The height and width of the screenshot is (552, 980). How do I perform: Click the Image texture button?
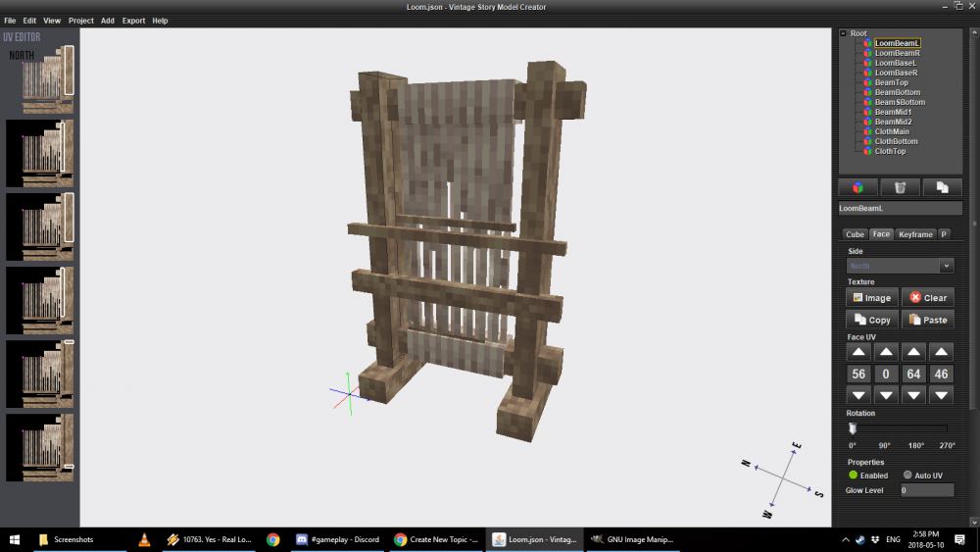[871, 297]
